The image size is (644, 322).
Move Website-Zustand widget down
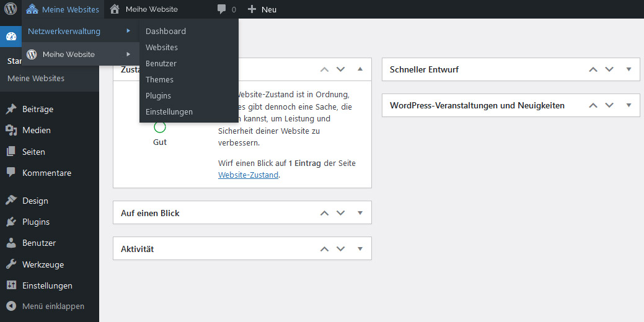[340, 69]
